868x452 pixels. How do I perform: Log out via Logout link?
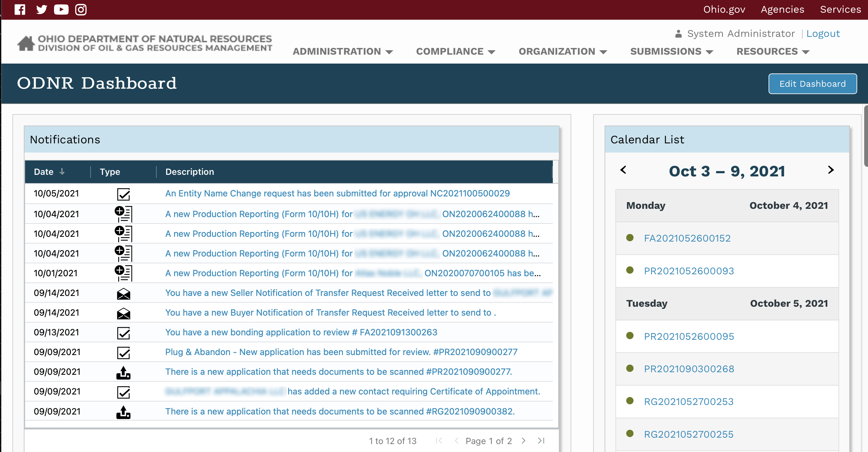823,34
